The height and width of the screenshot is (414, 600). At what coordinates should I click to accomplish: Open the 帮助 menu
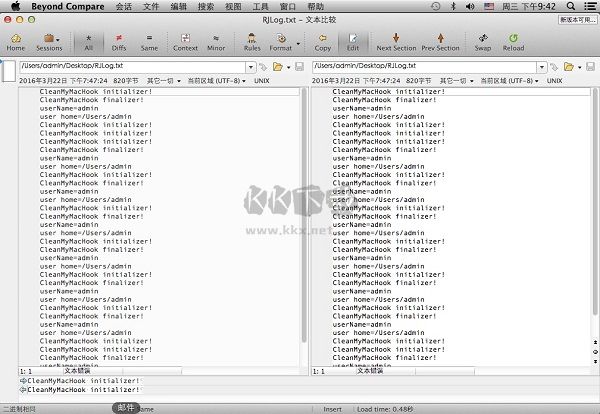pyautogui.click(x=315, y=6)
